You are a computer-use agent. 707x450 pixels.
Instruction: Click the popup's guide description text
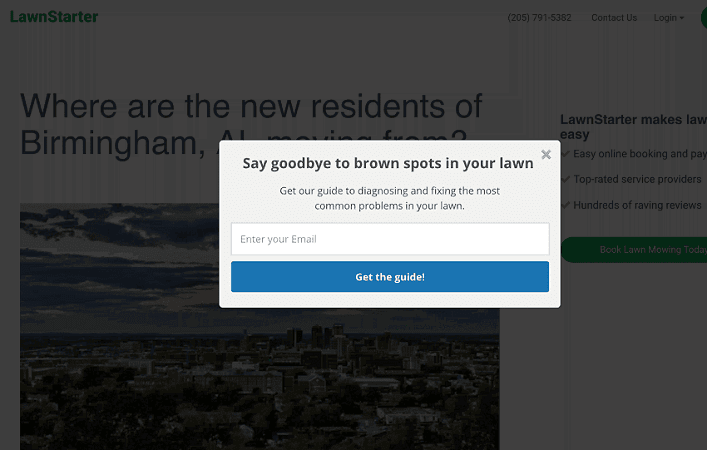click(390, 198)
